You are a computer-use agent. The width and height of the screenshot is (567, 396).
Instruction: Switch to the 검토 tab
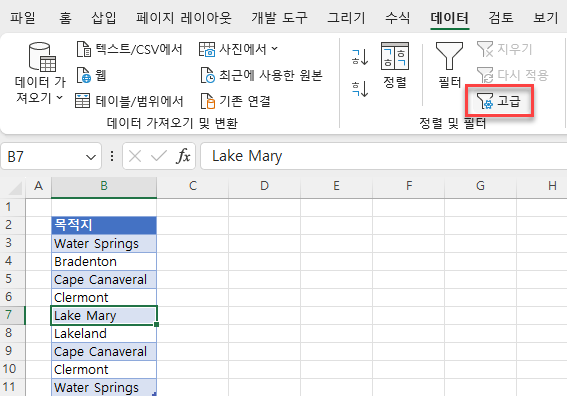coord(501,17)
